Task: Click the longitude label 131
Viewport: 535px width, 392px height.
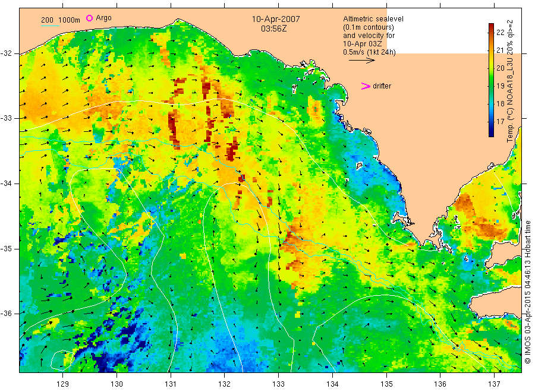Action: tap(171, 384)
